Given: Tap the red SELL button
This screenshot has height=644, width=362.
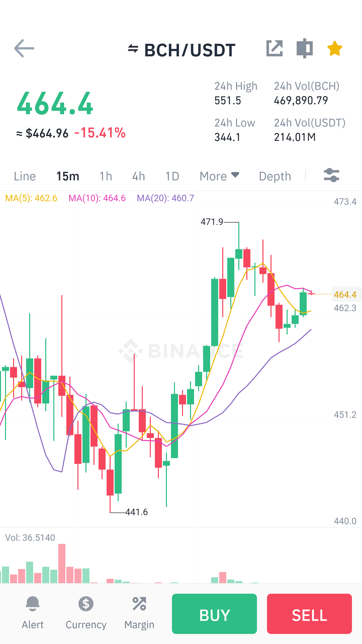Looking at the screenshot, I should coord(309,614).
